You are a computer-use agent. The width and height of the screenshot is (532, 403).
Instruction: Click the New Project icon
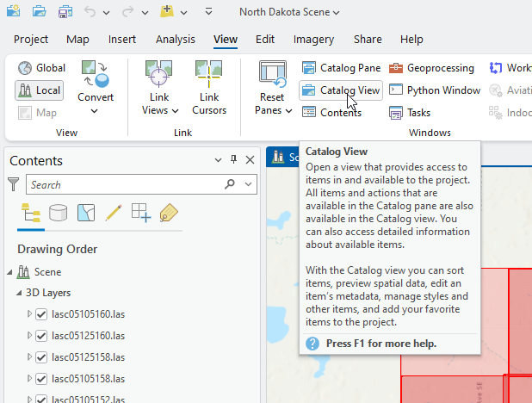[x=14, y=11]
